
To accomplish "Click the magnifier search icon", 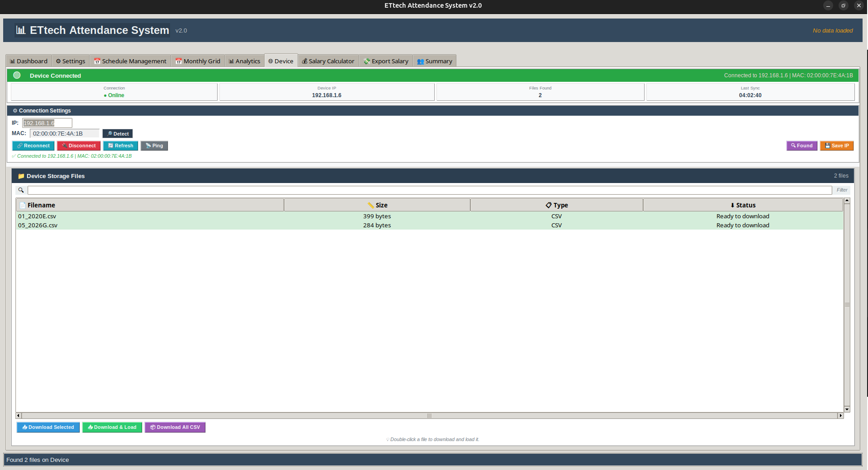I will (21, 190).
